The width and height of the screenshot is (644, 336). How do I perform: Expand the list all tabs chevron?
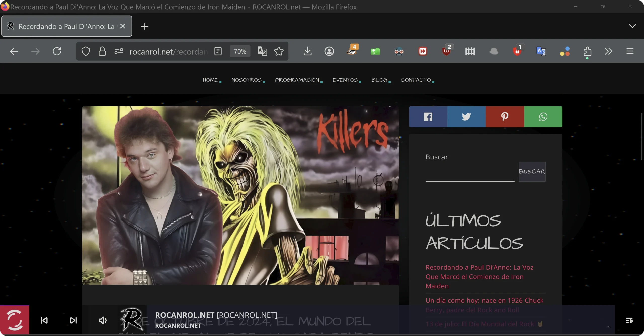click(632, 26)
